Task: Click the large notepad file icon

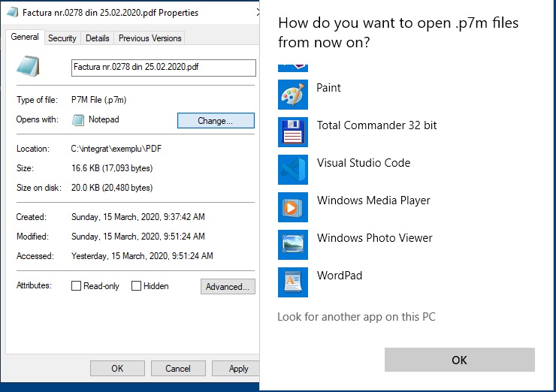Action: pos(28,66)
